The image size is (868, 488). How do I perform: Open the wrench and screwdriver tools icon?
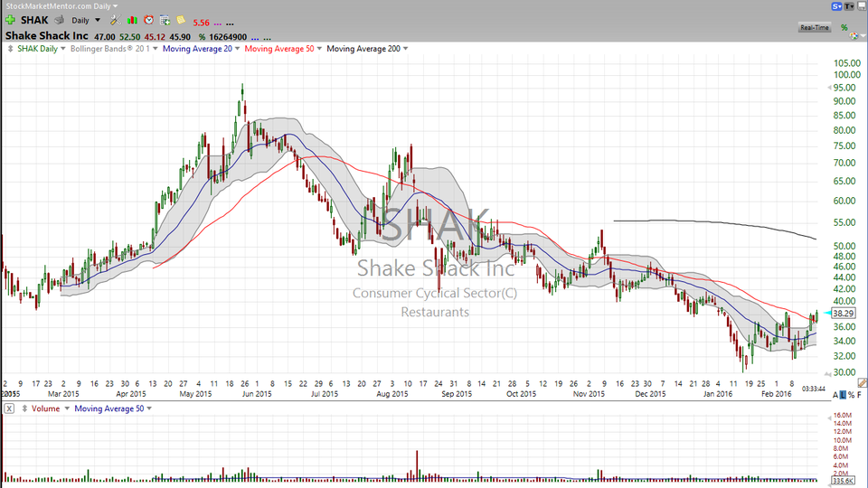[x=115, y=20]
